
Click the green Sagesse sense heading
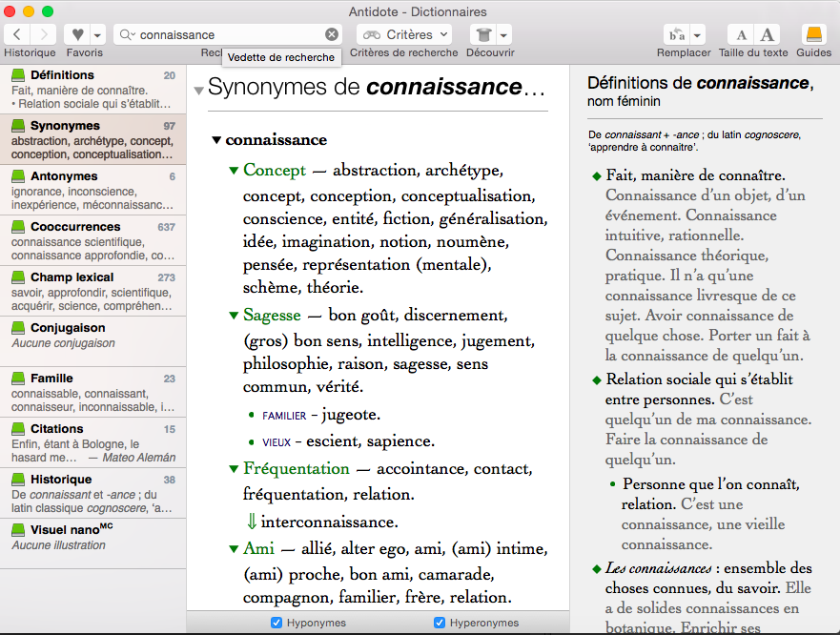click(272, 315)
